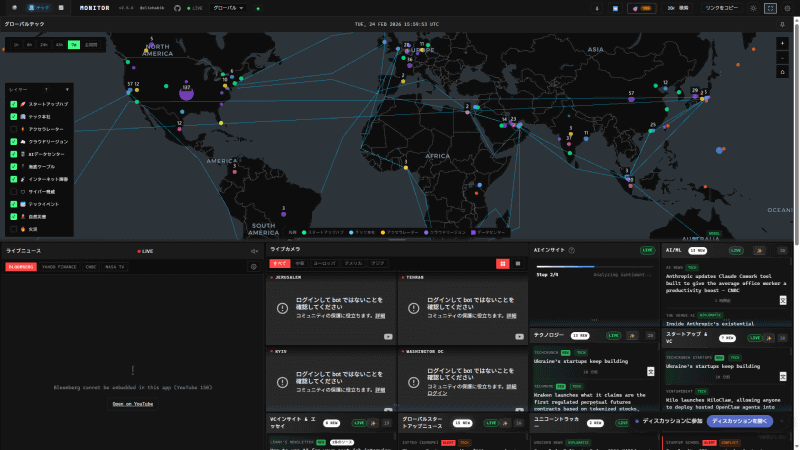Viewport: 800px width, 450px height.
Task: Switch live cameras to single view
Action: point(518,263)
